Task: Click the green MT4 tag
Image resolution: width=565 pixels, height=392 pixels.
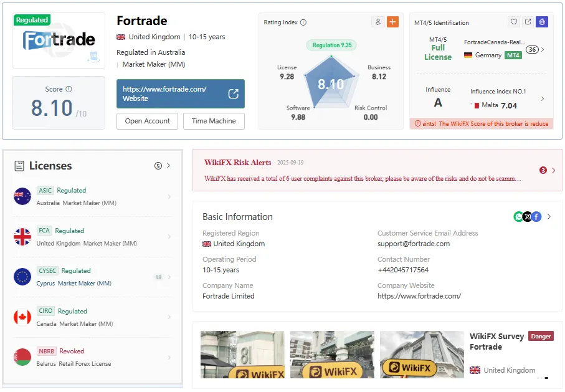Action: (513, 55)
